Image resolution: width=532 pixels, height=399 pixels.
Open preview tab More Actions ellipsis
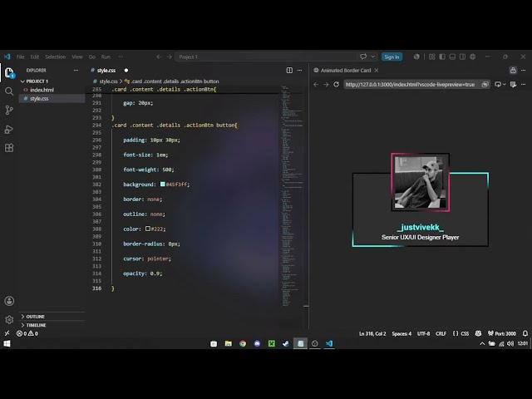[x=523, y=70]
